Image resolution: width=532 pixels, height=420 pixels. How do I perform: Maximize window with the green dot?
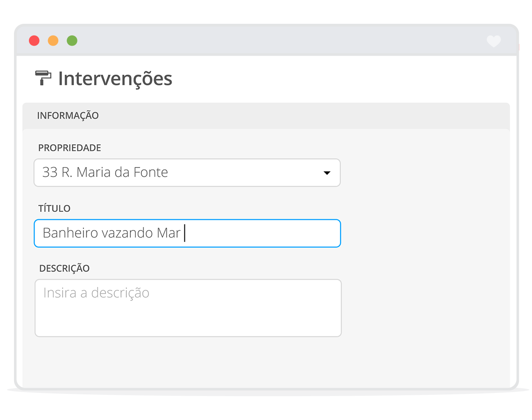point(72,41)
